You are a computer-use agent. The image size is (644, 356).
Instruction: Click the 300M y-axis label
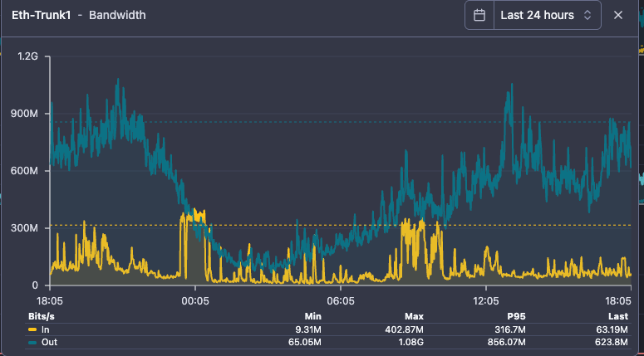[24, 228]
